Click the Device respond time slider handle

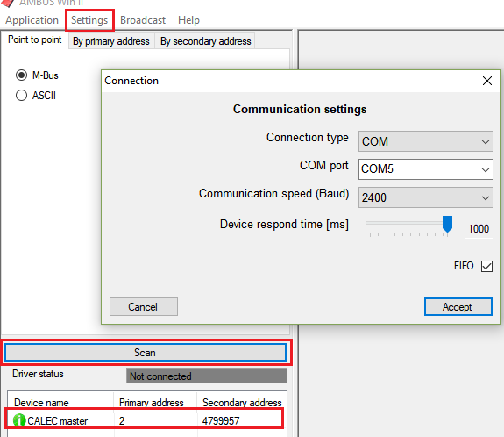(x=447, y=224)
